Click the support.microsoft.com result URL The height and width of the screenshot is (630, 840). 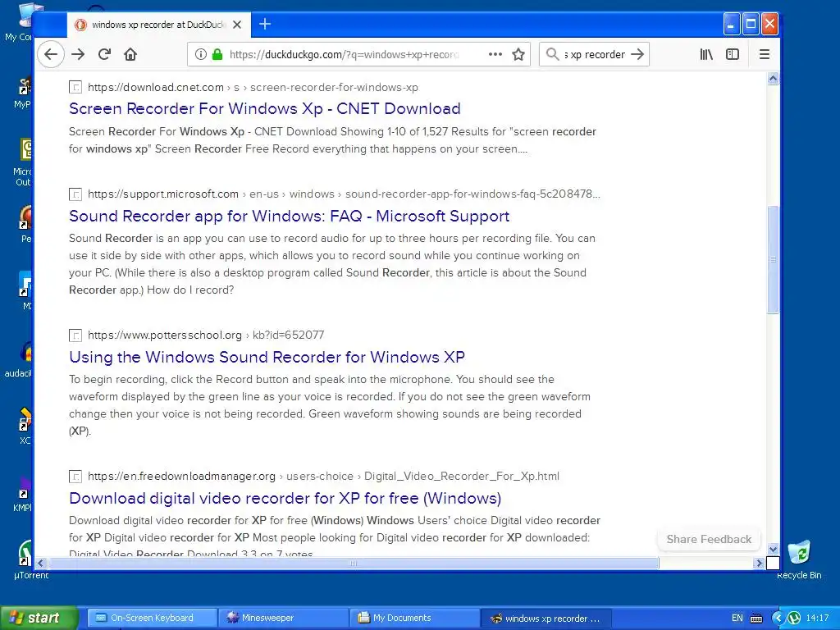click(x=344, y=194)
